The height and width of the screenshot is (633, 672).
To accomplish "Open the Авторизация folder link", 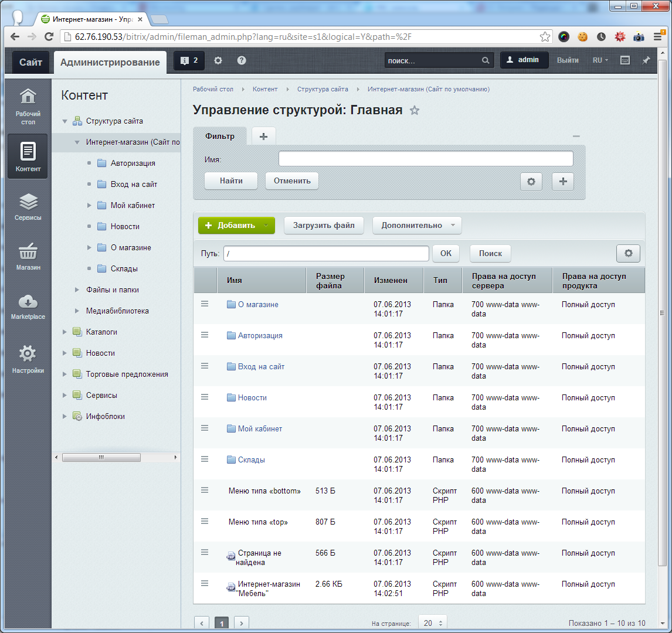I will tap(260, 335).
